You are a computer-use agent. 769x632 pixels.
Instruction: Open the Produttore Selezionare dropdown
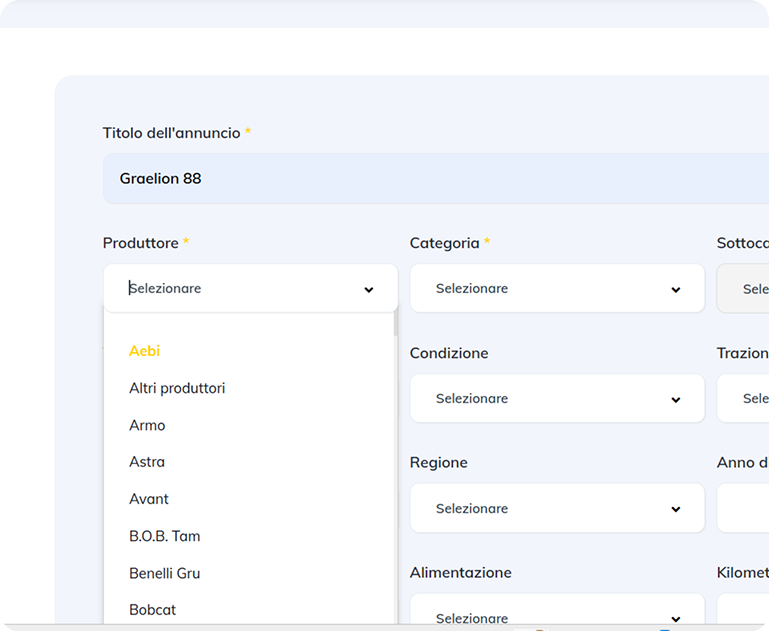(x=251, y=288)
